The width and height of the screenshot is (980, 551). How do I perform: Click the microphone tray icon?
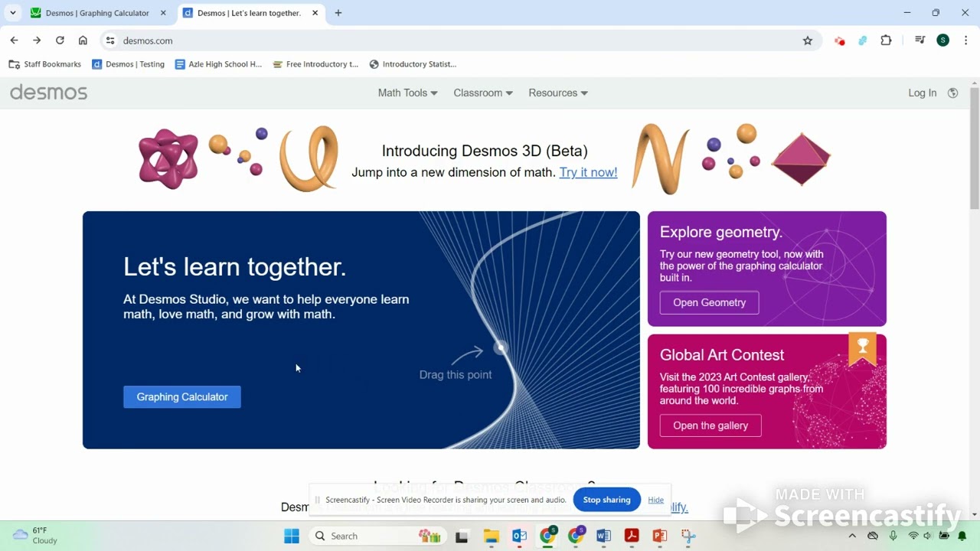pyautogui.click(x=893, y=536)
